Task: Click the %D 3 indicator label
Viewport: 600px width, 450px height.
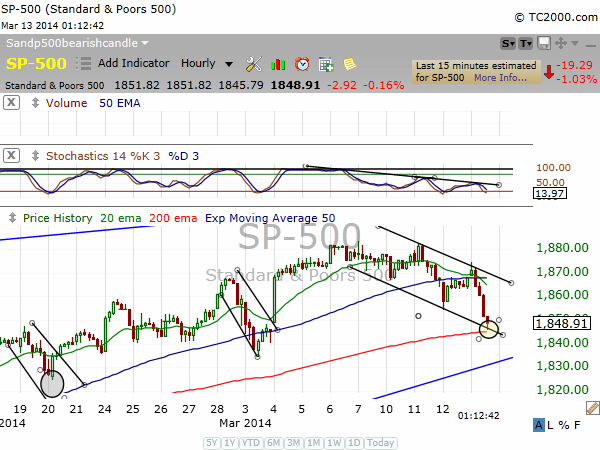Action: click(184, 156)
